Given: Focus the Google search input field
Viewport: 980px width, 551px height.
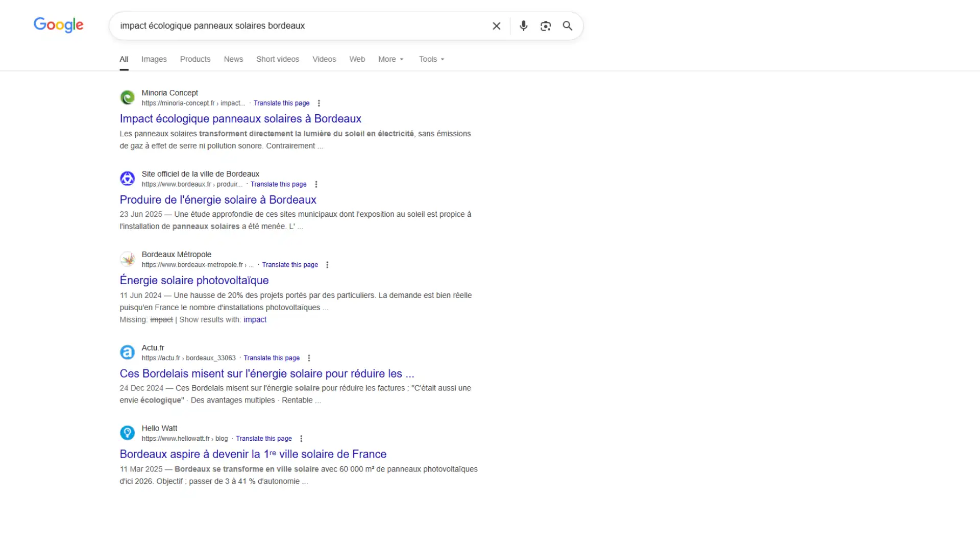Looking at the screenshot, I should tap(301, 26).
